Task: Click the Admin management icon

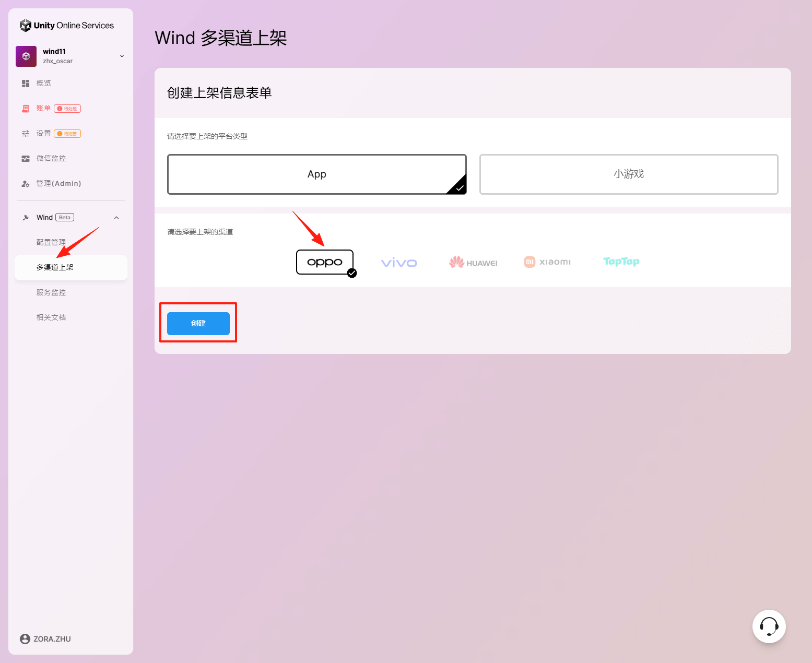Action: (26, 184)
